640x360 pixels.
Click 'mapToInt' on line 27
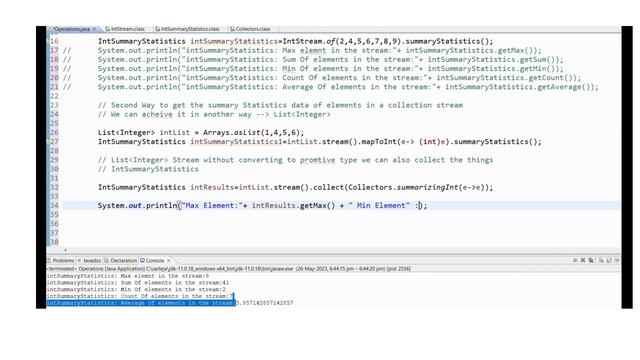pos(379,142)
